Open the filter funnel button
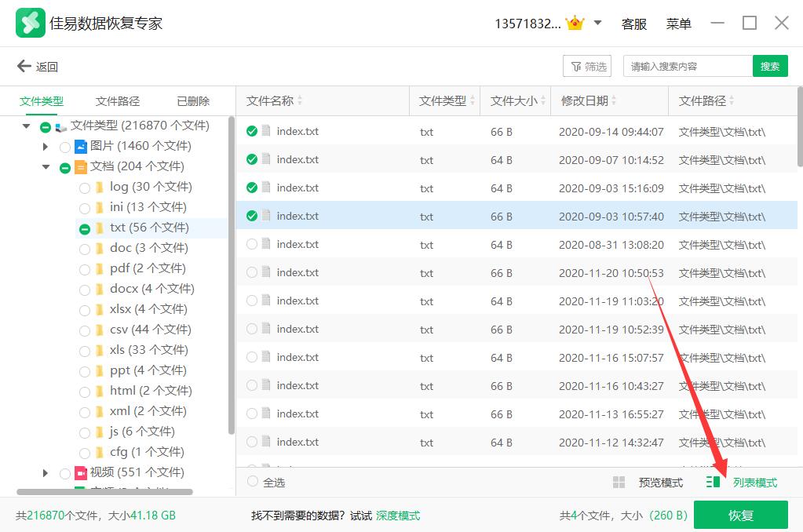 click(587, 67)
